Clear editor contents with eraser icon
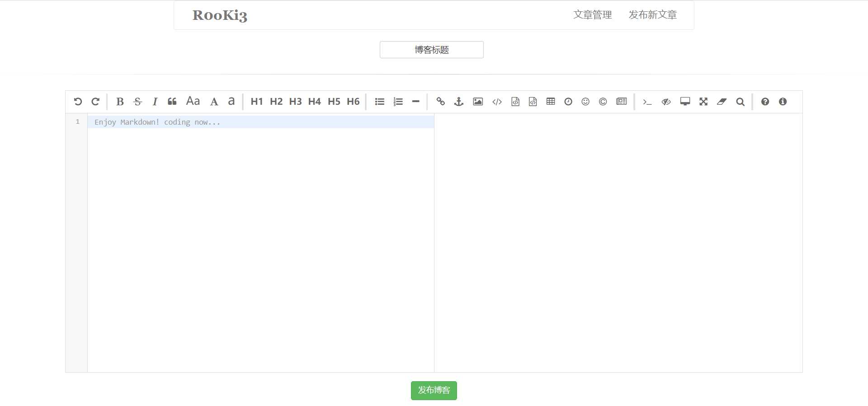The width and height of the screenshot is (868, 406). coord(722,102)
